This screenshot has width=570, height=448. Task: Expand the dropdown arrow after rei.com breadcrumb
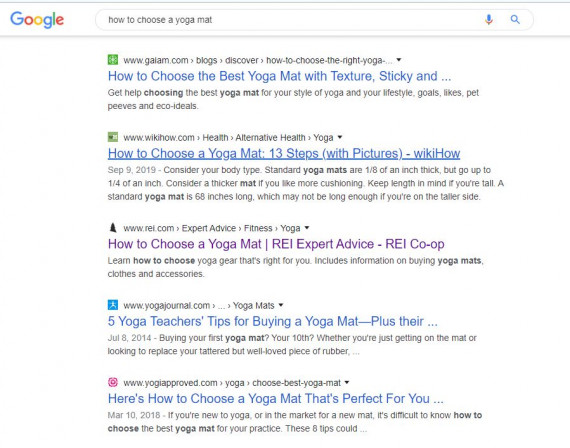tap(307, 228)
